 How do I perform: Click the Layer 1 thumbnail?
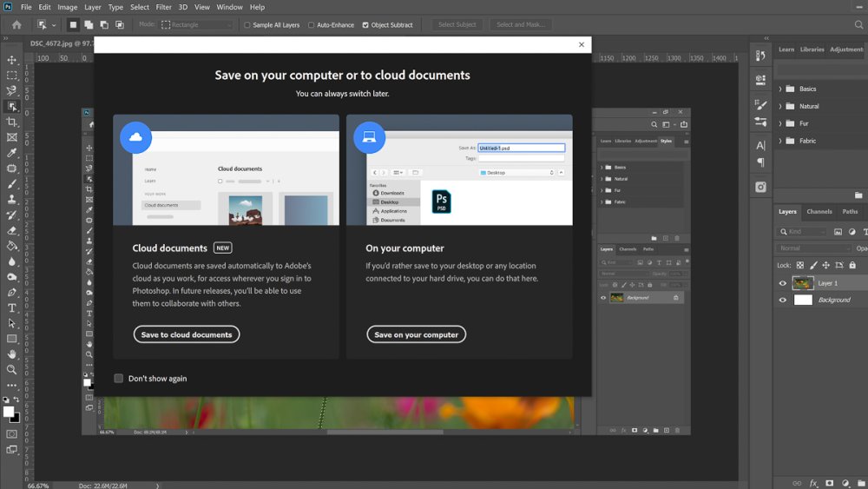803,283
